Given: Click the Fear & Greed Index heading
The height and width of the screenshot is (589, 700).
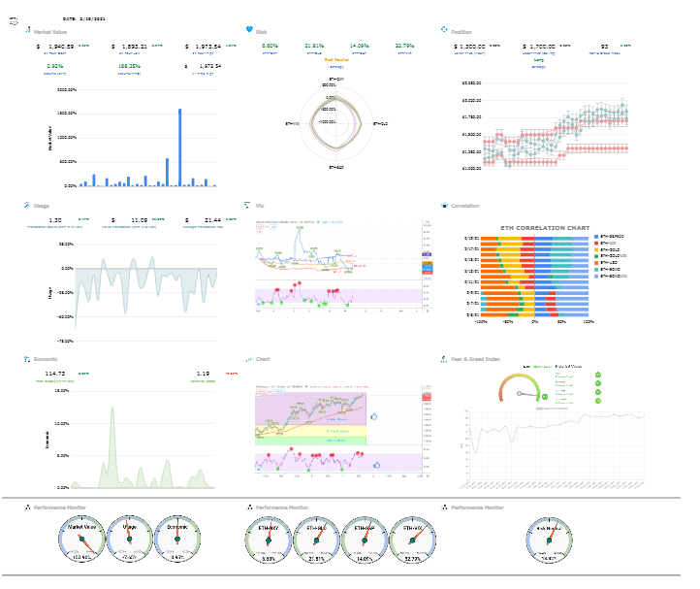Looking at the screenshot, I should 475,359.
